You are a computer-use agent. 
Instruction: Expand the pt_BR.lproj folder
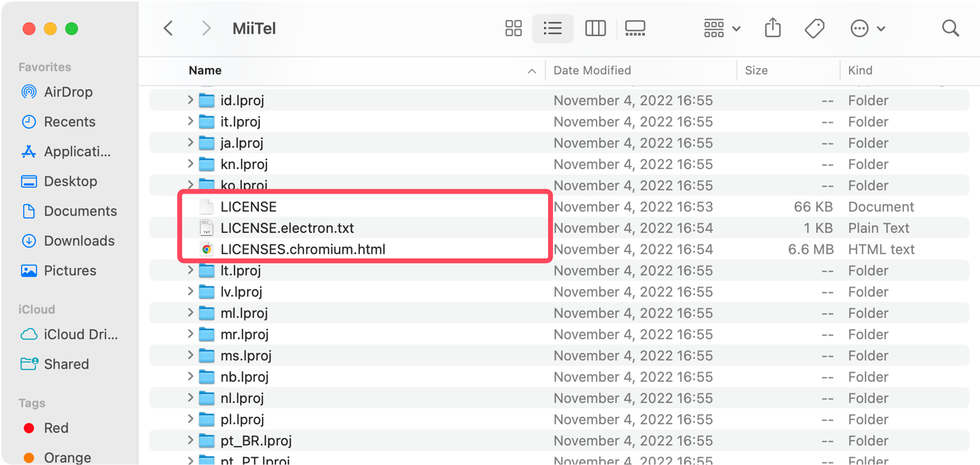[x=190, y=440]
